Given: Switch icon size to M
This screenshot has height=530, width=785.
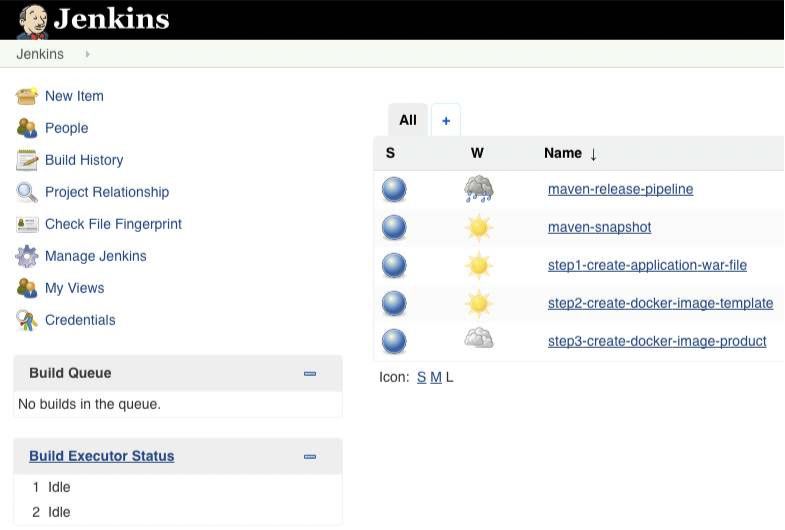Looking at the screenshot, I should pos(436,377).
